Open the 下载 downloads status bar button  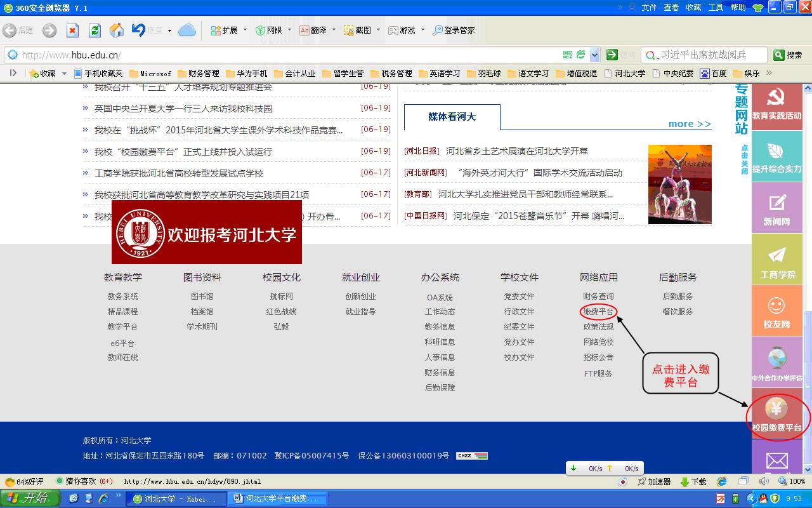pos(693,481)
